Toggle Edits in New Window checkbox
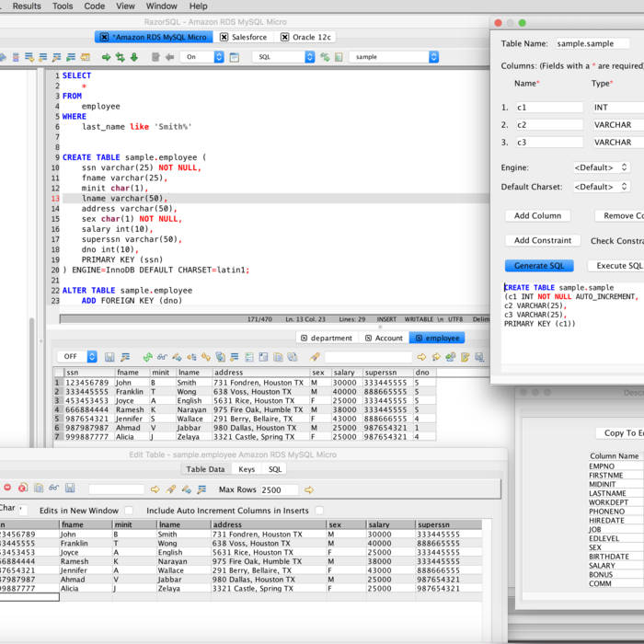Viewport: 644px width, 644px height. click(x=129, y=510)
